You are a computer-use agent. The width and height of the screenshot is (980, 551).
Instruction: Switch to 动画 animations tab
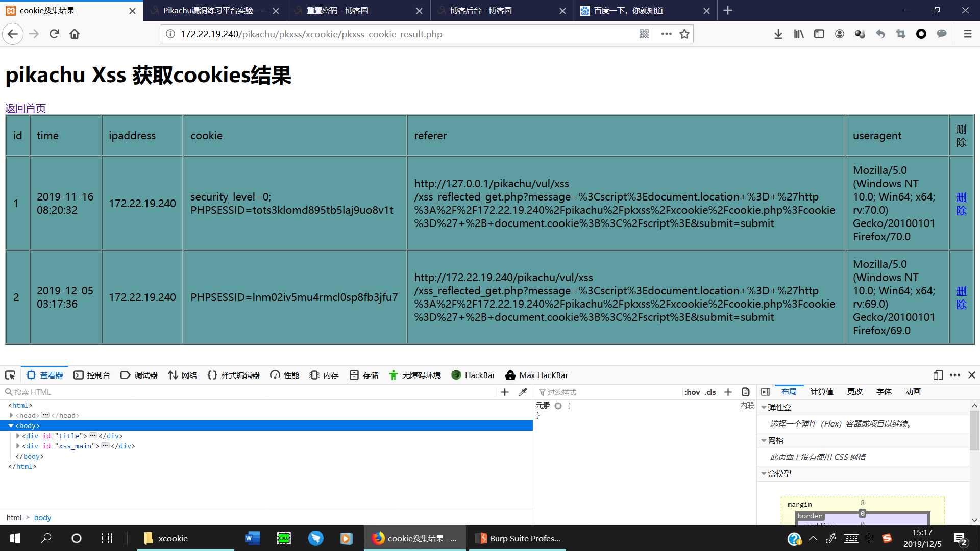click(913, 392)
